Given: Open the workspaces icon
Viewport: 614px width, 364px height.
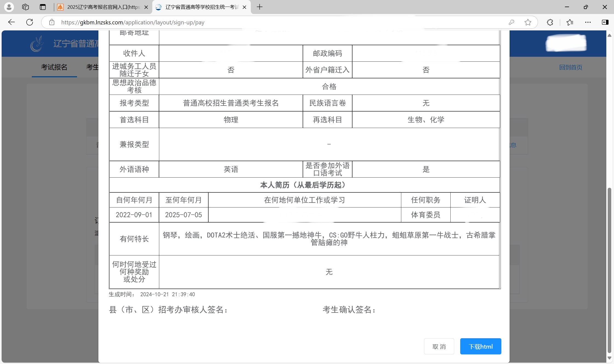Looking at the screenshot, I should (25, 7).
